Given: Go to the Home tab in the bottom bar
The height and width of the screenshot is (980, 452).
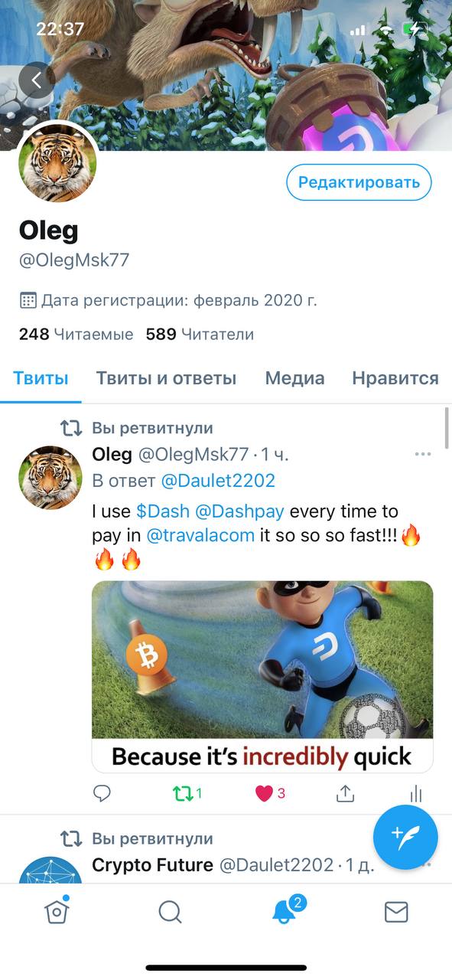Looking at the screenshot, I should pos(57,910).
